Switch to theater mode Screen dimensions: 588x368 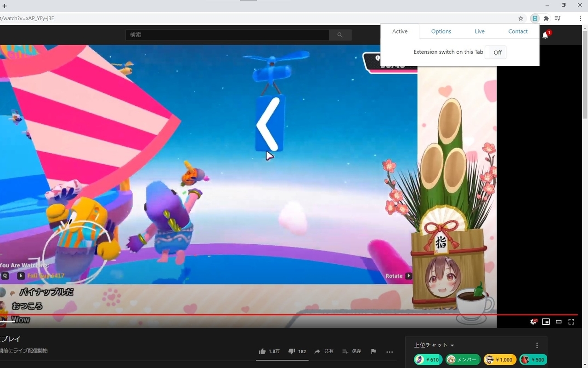[559, 322]
